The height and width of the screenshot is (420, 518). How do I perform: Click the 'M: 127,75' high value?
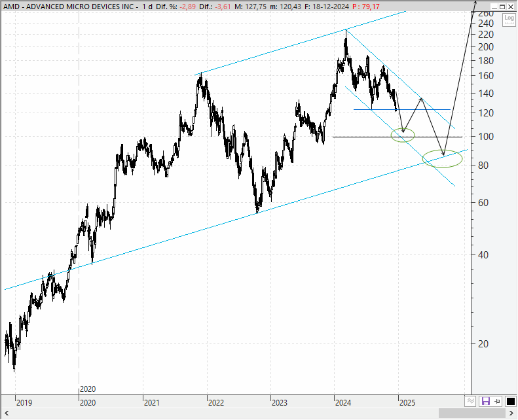pos(250,7)
